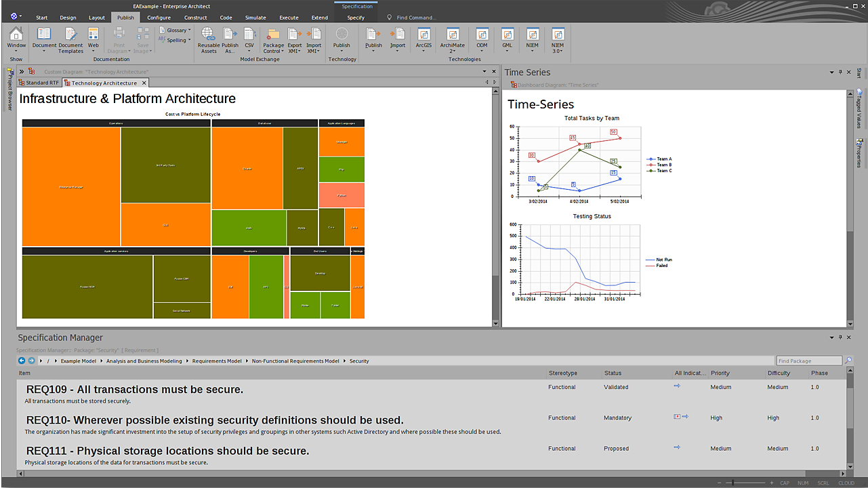Click the Status column header
868x488 pixels.
click(x=613, y=373)
